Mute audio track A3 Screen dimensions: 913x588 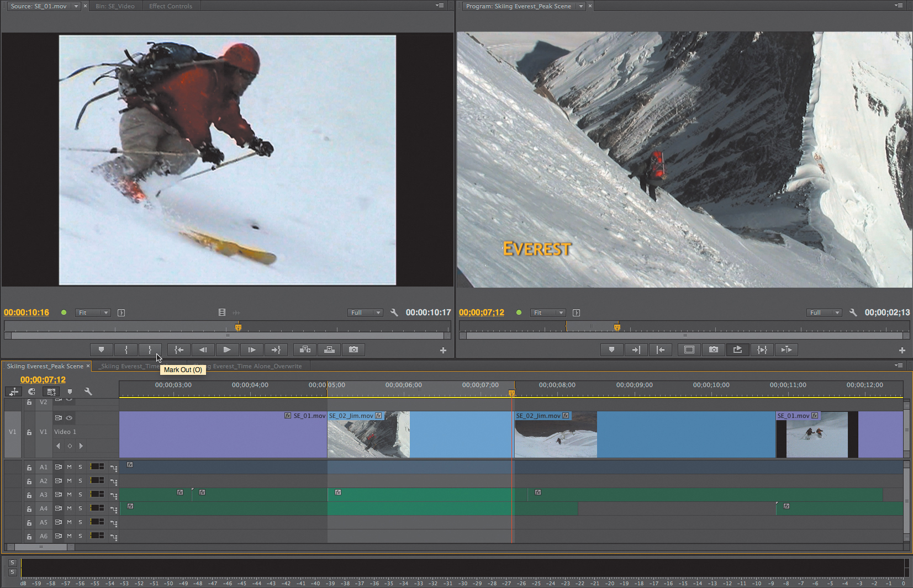[x=69, y=495]
